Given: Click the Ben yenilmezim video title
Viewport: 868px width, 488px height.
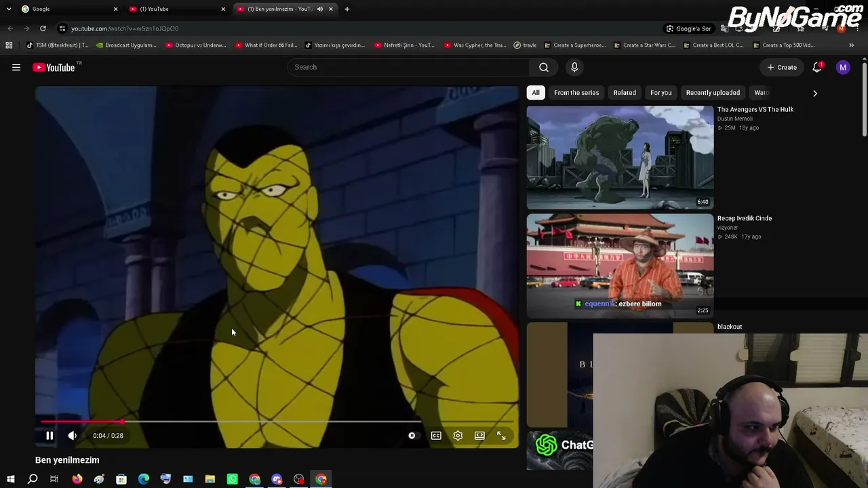Looking at the screenshot, I should (x=67, y=460).
